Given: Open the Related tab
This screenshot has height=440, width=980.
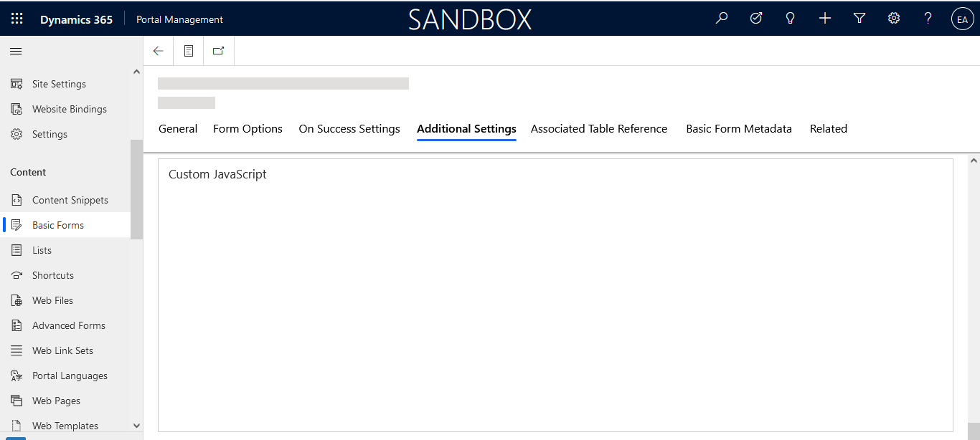Looking at the screenshot, I should click(829, 129).
